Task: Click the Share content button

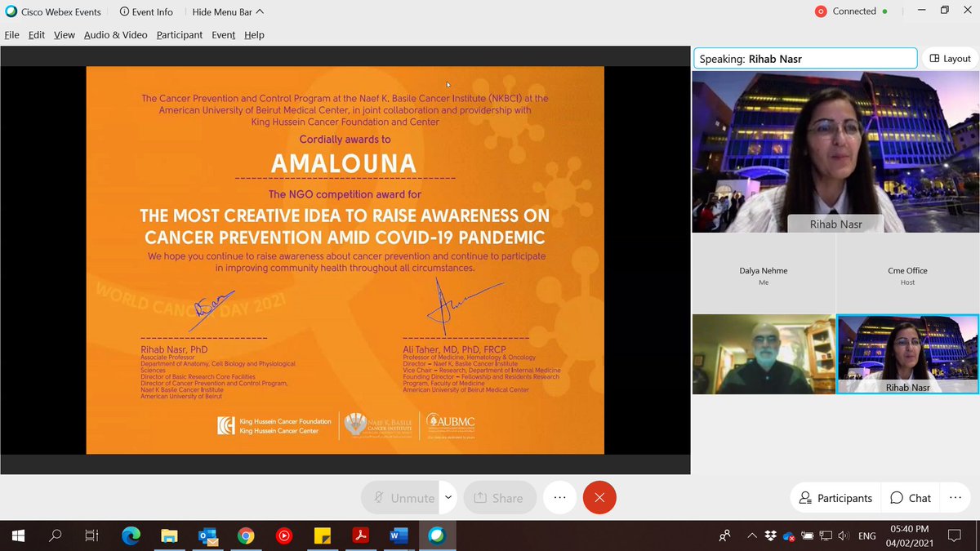Action: (x=500, y=497)
